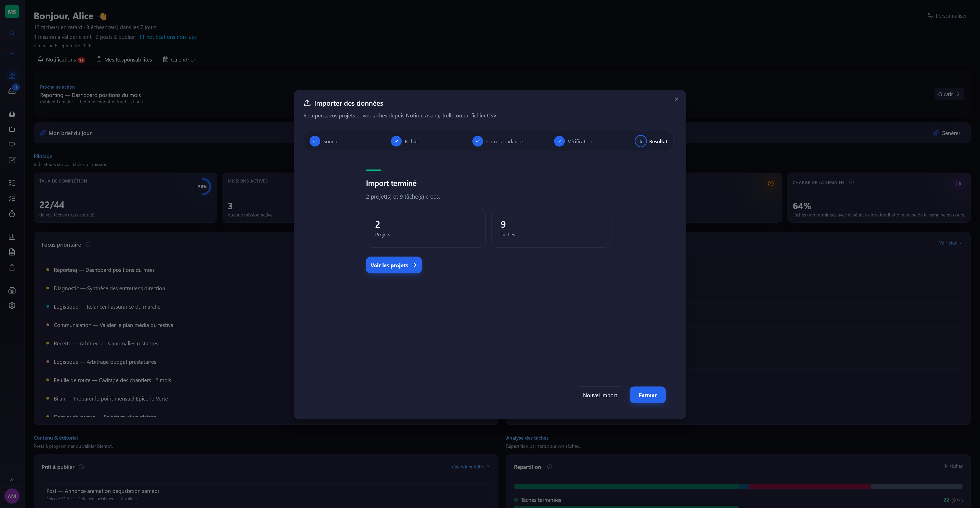Image resolution: width=980 pixels, height=508 pixels.
Task: Click the Fermer button
Action: point(647,395)
